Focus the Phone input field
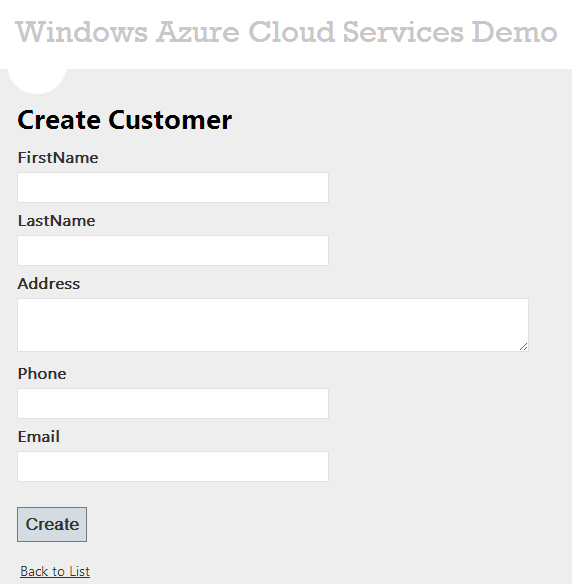The image size is (572, 584). (x=173, y=403)
